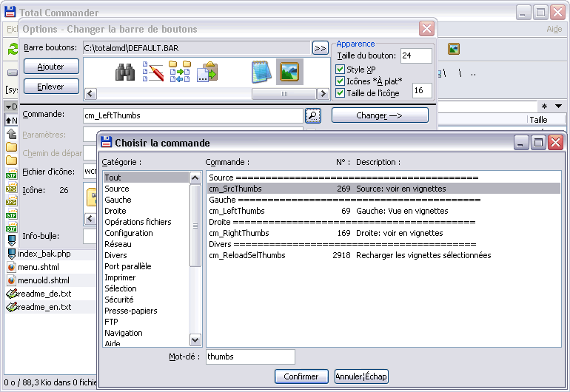Select the notepad icon in button bar
Viewport: 570px width, 392px height.
[x=261, y=71]
